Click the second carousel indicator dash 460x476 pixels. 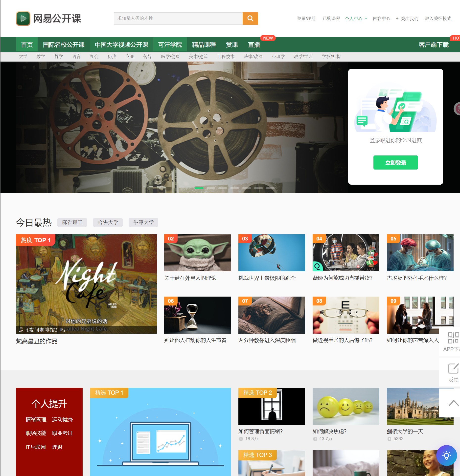pos(211,188)
